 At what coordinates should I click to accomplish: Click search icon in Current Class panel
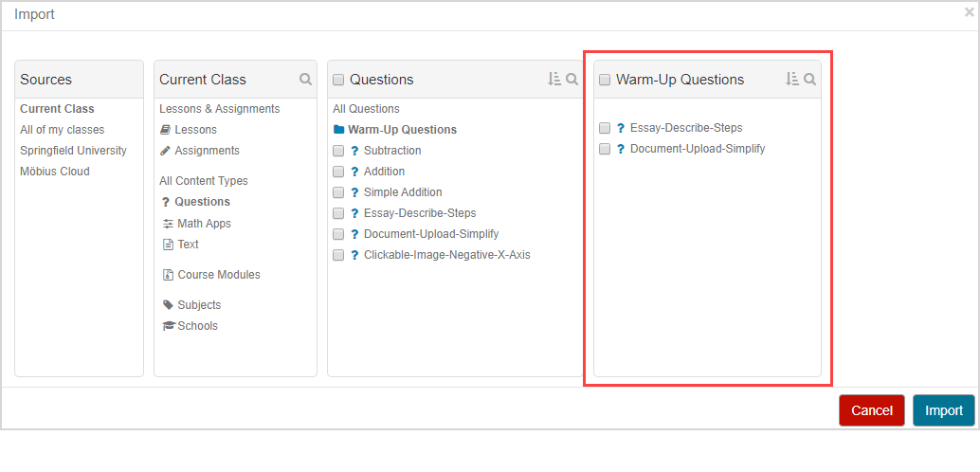pyautogui.click(x=305, y=80)
